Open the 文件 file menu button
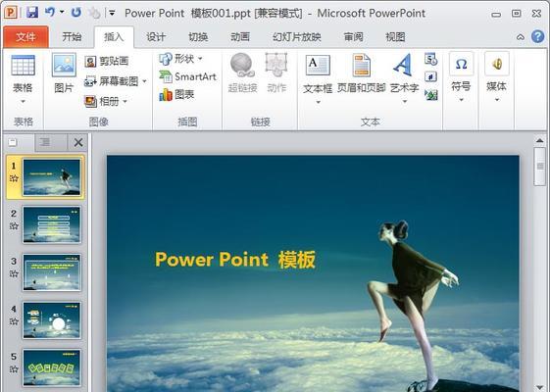550x392 pixels. (25, 37)
